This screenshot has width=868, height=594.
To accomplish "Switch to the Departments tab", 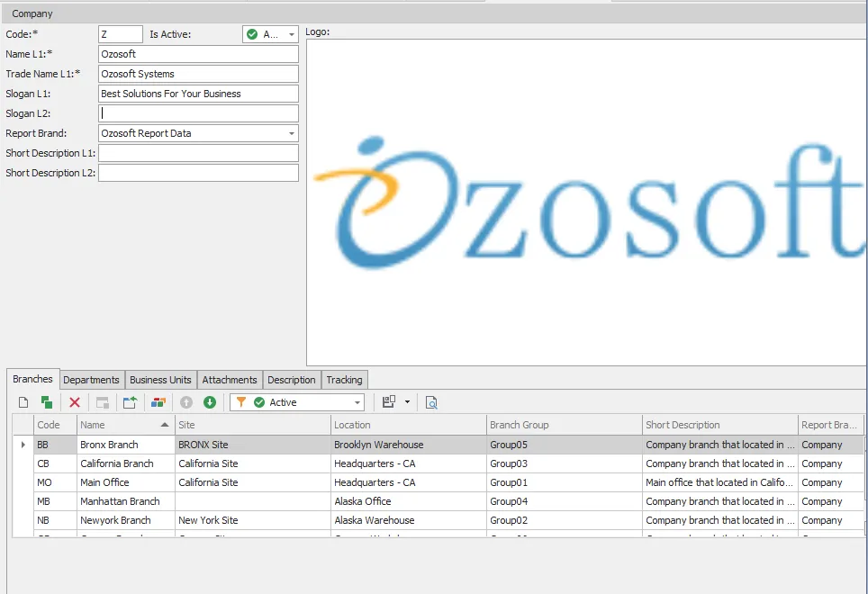I will tap(91, 380).
